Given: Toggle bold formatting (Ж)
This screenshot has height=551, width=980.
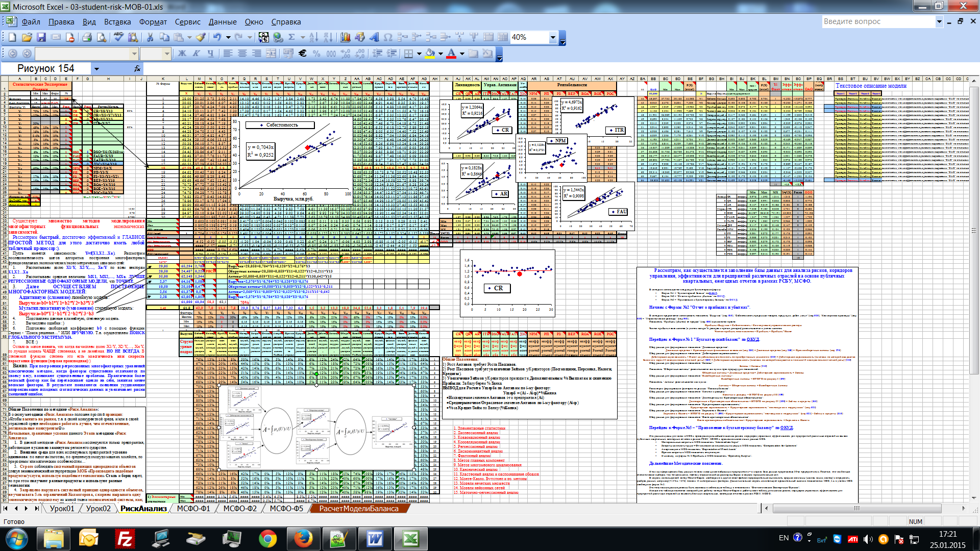Looking at the screenshot, I should click(182, 53).
